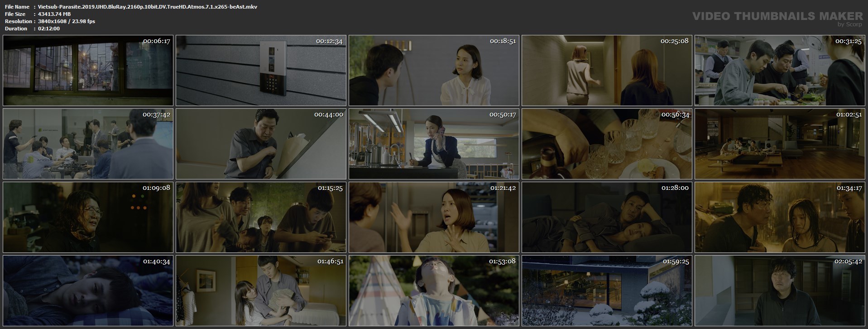This screenshot has height=329, width=868.
Task: Click the duration value 02:12:00
Action: 49,29
